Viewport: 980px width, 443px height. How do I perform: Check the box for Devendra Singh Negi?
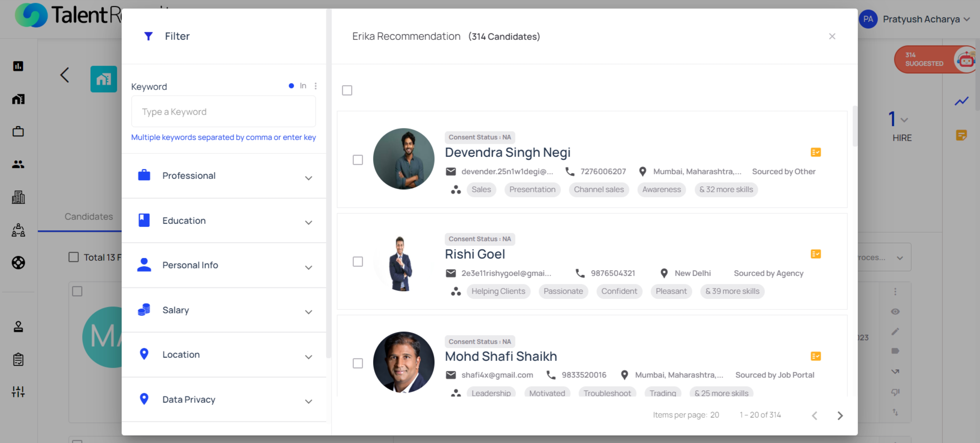pyautogui.click(x=358, y=160)
